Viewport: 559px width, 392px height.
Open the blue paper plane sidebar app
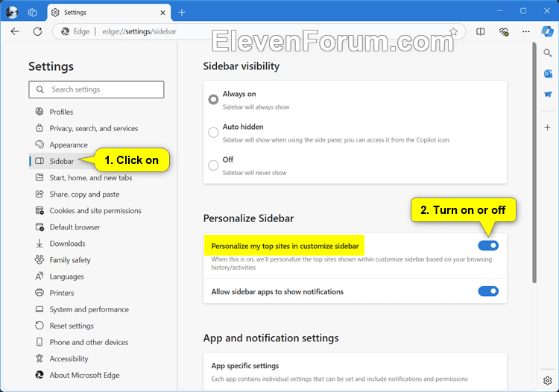coord(548,95)
